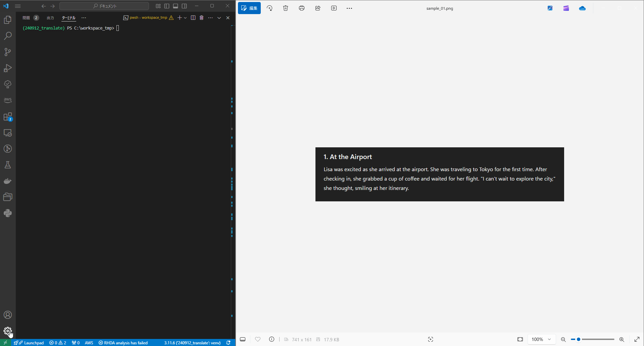
Task: Open the AWS toolkit sidebar icon
Action: 8,100
